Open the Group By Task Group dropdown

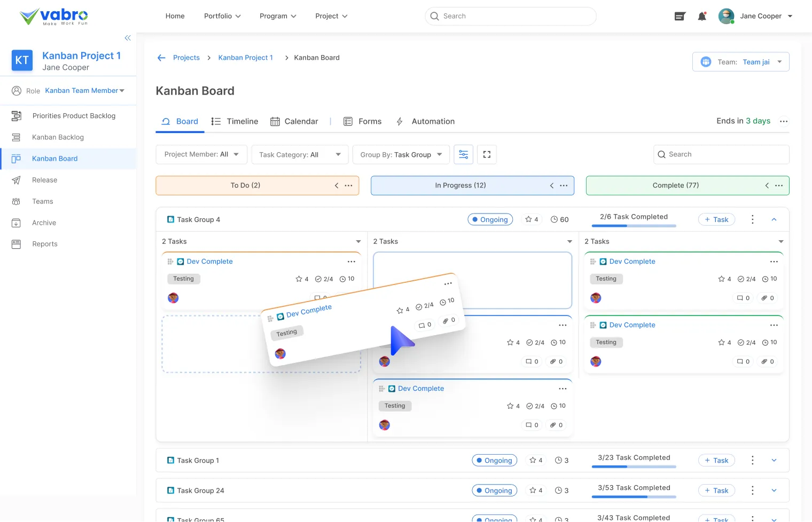pyautogui.click(x=401, y=155)
